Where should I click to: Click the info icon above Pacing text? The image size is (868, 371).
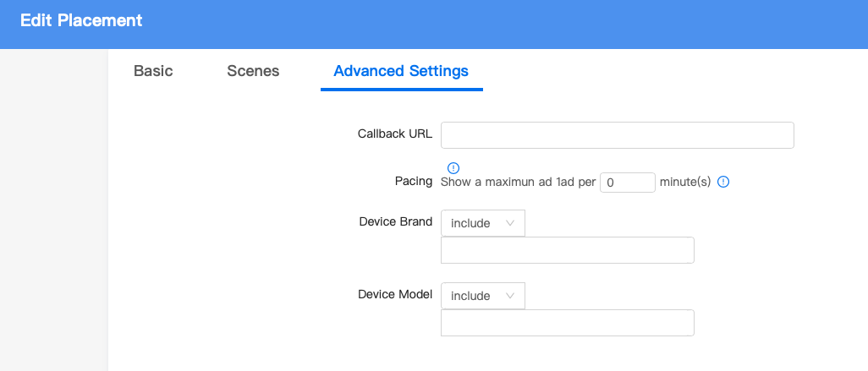[x=453, y=168]
